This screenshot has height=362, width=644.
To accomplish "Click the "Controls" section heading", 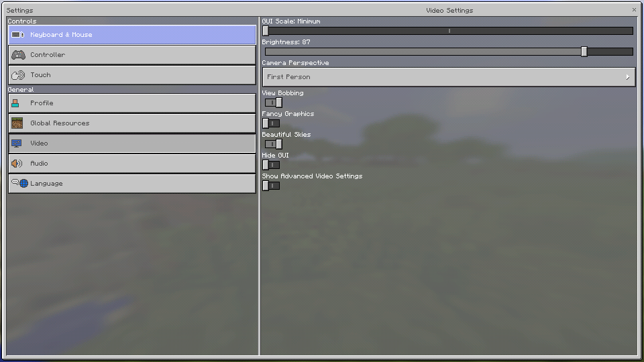I will tap(21, 21).
